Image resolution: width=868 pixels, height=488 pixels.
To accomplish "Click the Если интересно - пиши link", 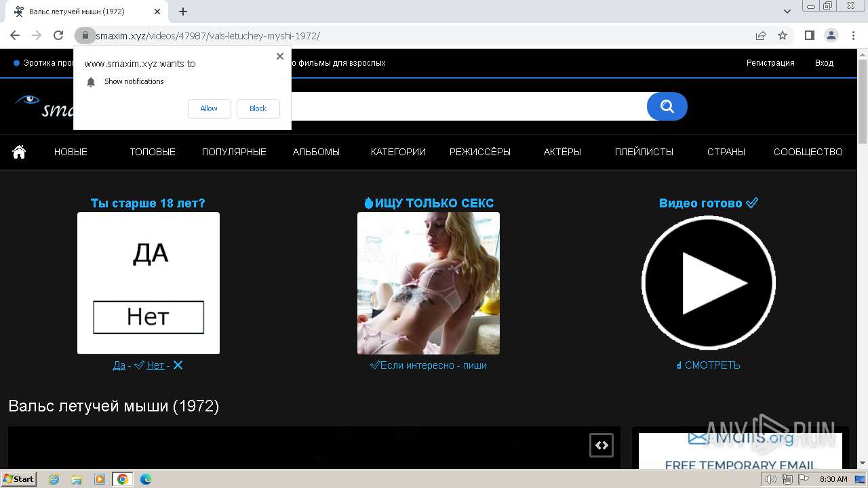I will click(x=429, y=365).
